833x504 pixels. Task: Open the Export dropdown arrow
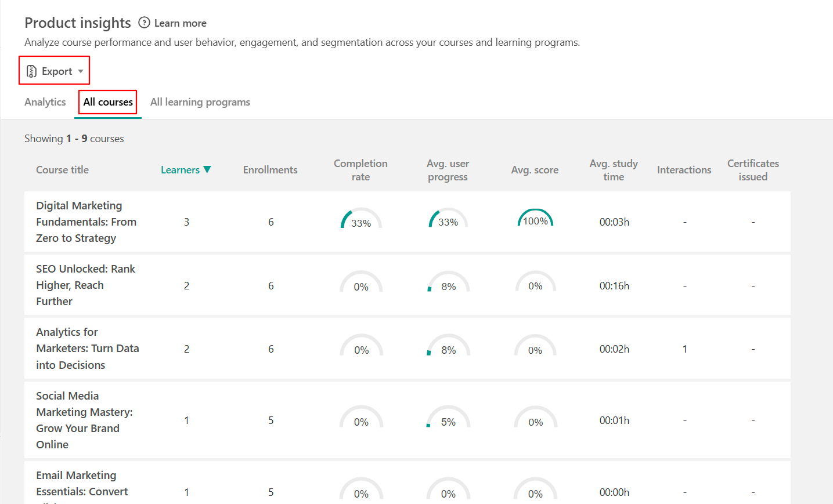coord(81,71)
